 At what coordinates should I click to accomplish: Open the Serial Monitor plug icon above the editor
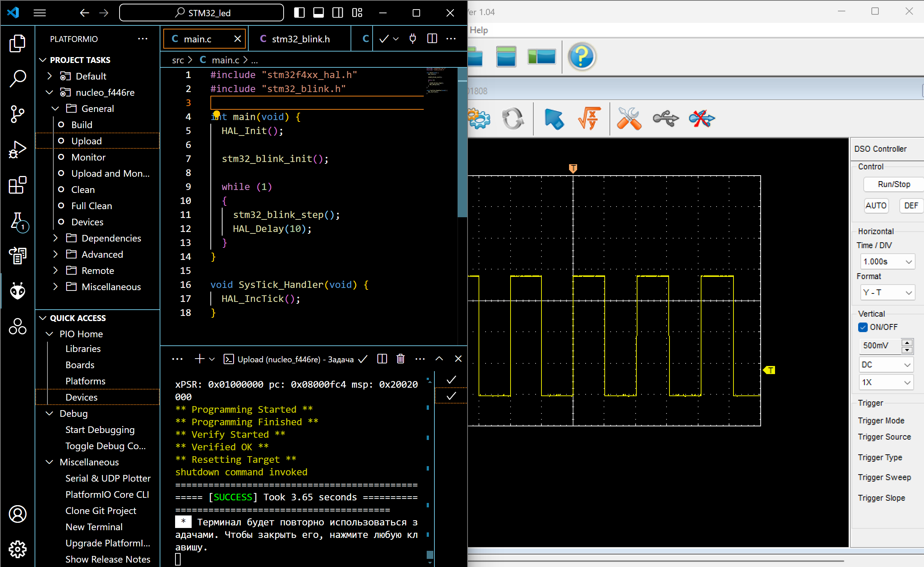coord(412,38)
